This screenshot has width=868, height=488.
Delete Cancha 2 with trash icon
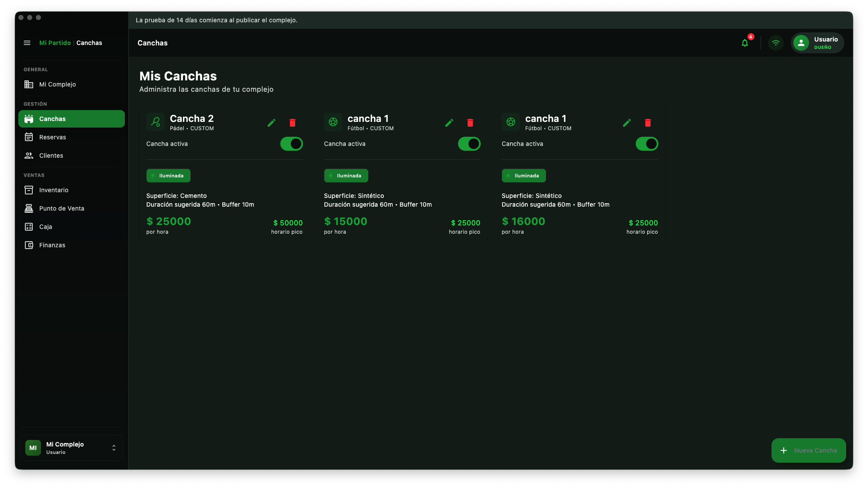pos(293,123)
